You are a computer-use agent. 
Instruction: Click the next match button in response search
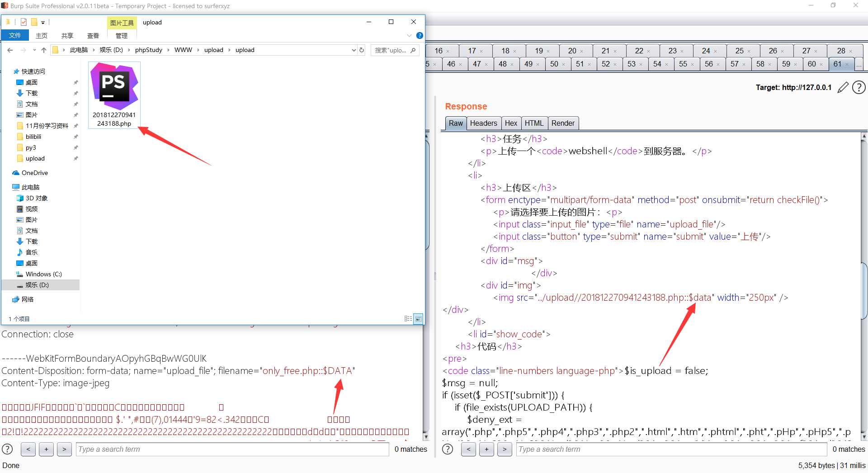click(505, 449)
